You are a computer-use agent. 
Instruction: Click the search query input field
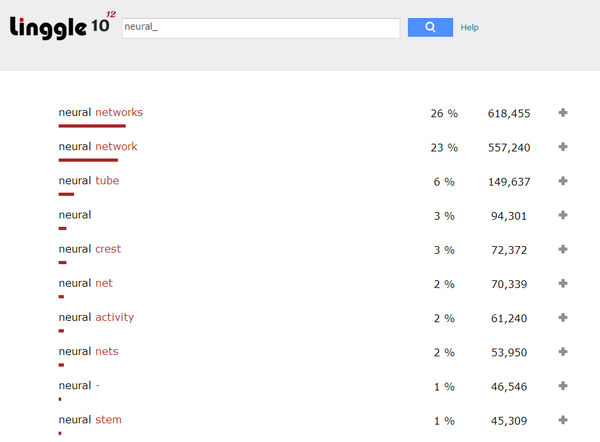(x=260, y=28)
